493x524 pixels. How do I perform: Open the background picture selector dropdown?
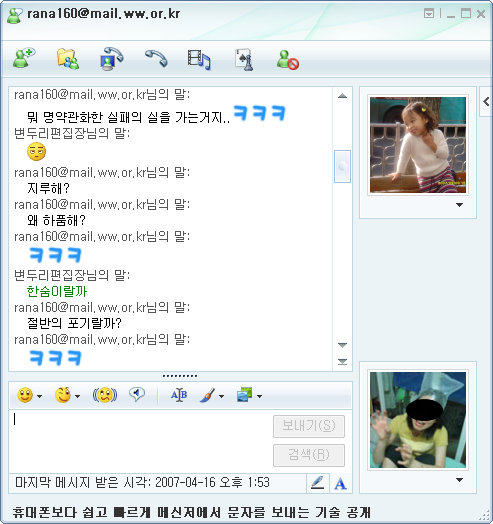tap(259, 396)
